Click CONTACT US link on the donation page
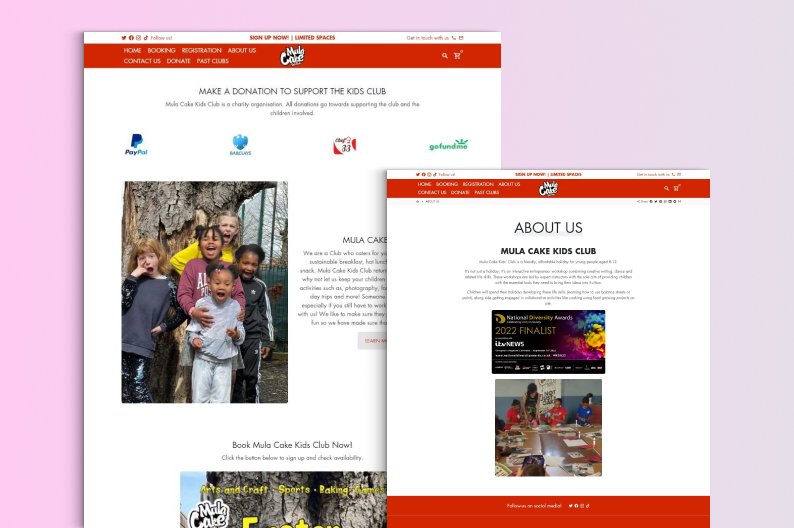Screen dimensions: 794x528 click(x=142, y=61)
